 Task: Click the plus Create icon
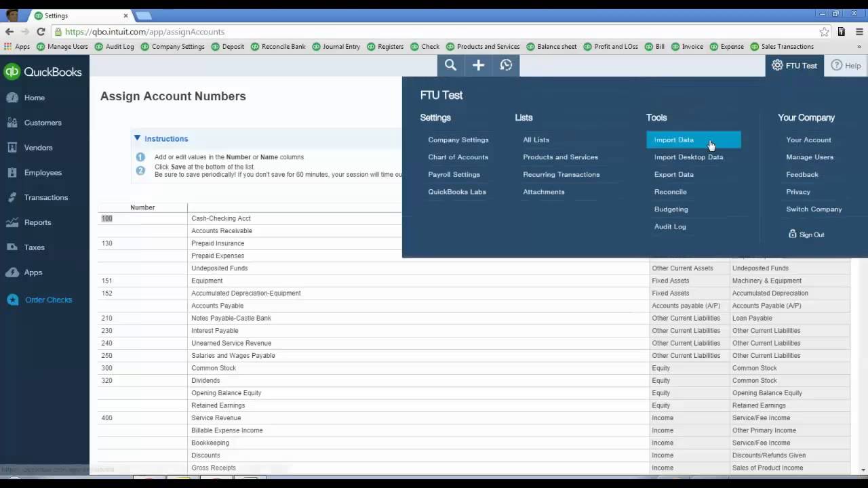[x=478, y=65]
